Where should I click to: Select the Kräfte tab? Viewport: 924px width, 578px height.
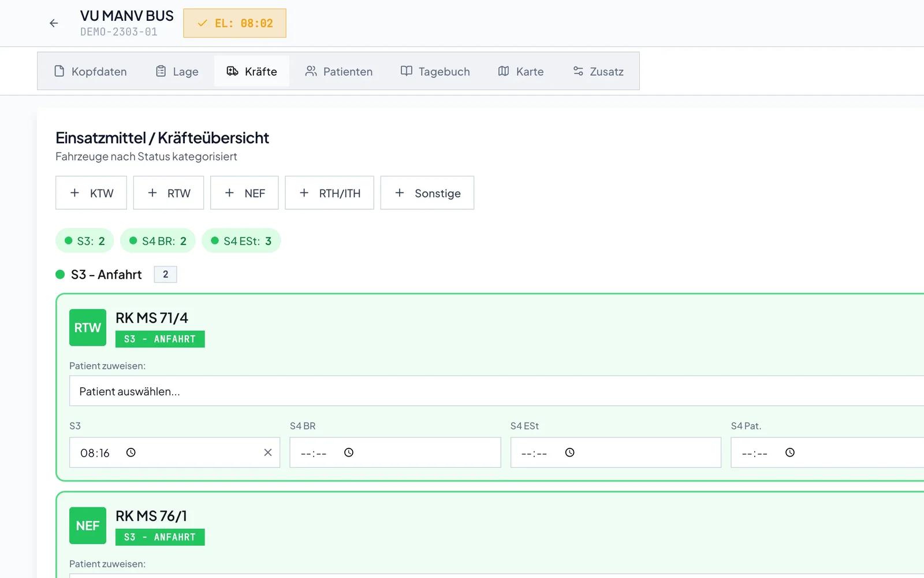point(252,71)
